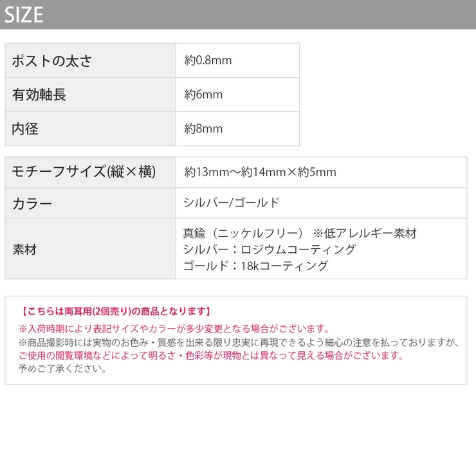Click the 約8mm value cell
Viewport: 476px width, 476px height.
click(238, 129)
